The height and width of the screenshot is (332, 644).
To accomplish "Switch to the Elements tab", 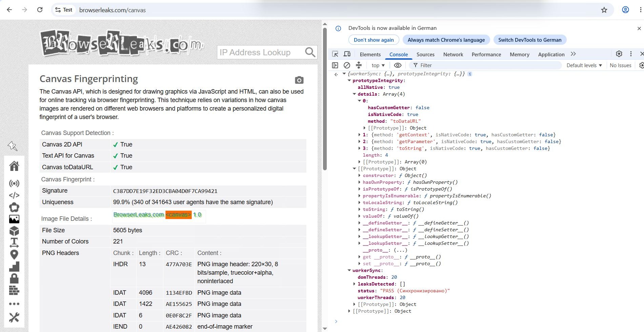I will [370, 54].
